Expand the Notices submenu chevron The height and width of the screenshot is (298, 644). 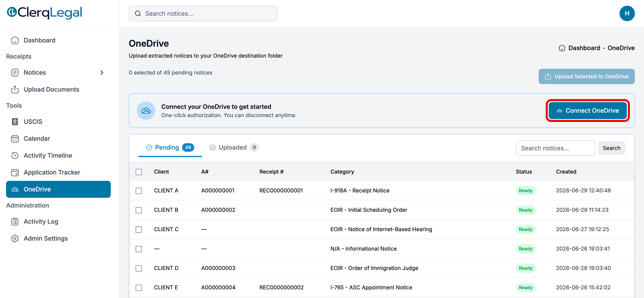pyautogui.click(x=102, y=73)
